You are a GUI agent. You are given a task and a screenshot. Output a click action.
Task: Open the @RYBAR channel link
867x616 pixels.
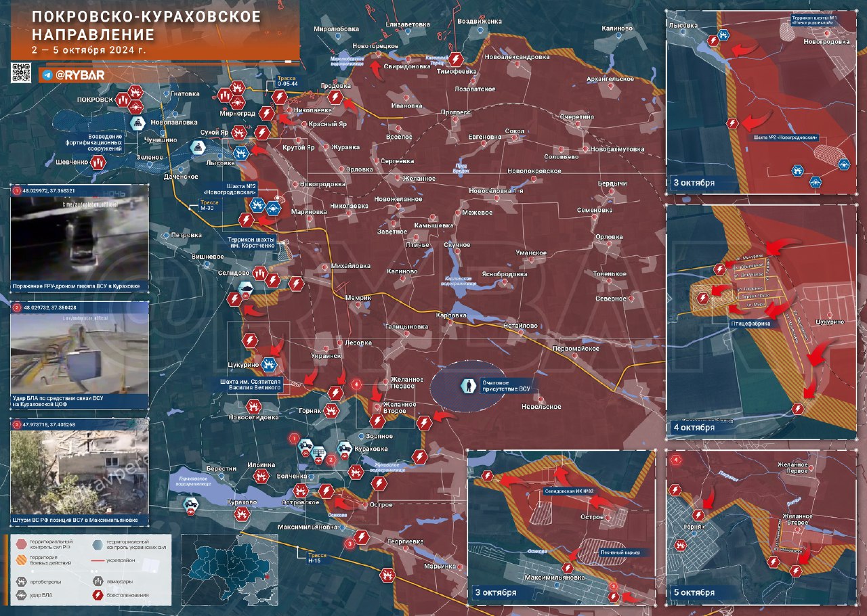coord(80,75)
